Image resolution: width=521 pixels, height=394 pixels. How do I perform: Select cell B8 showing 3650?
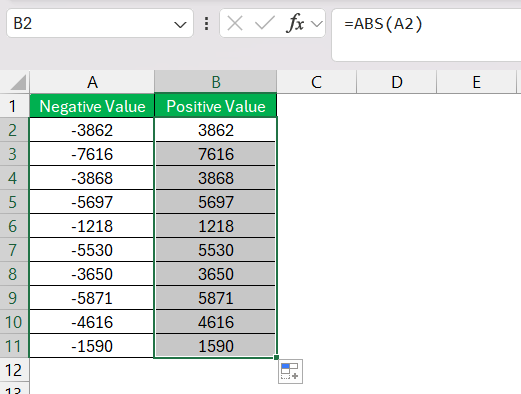[216, 274]
